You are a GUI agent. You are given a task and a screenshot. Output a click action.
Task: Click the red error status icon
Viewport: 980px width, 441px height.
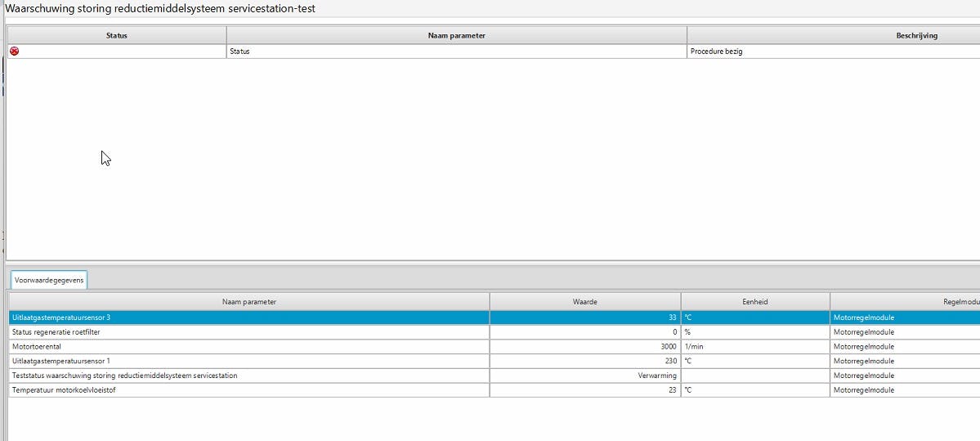click(14, 51)
